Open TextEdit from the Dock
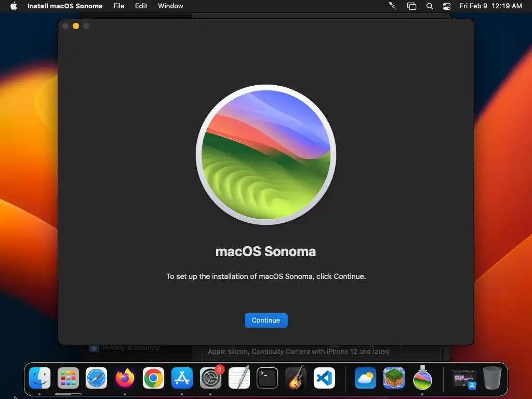This screenshot has height=399, width=532. pos(239,378)
